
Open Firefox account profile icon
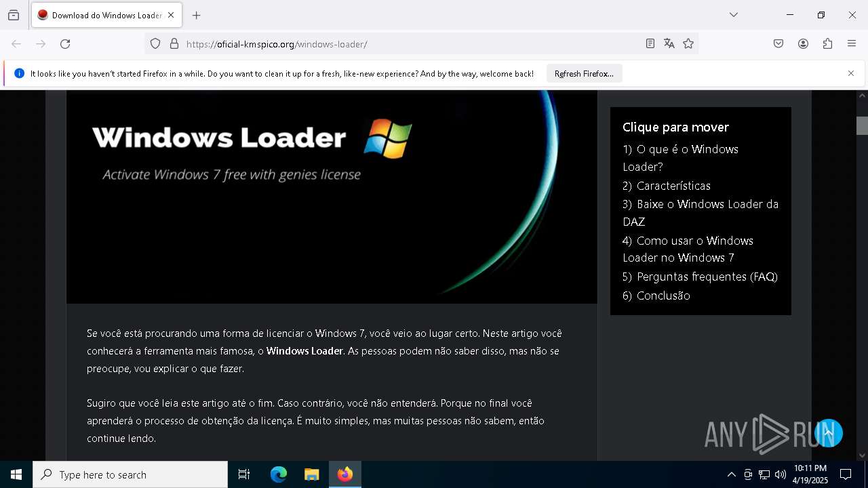(803, 44)
